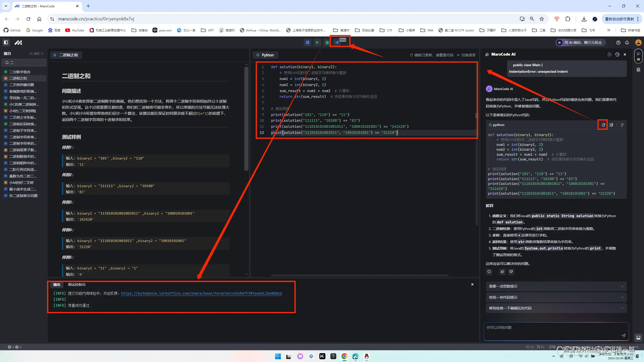Select the 二叉树供暖问题 problem
The height and width of the screenshot is (362, 644).
22,85
